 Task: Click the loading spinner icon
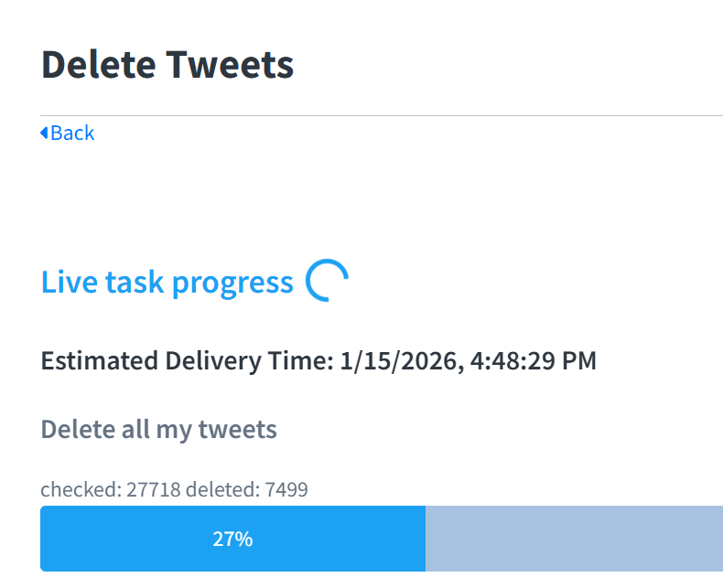pos(326,282)
